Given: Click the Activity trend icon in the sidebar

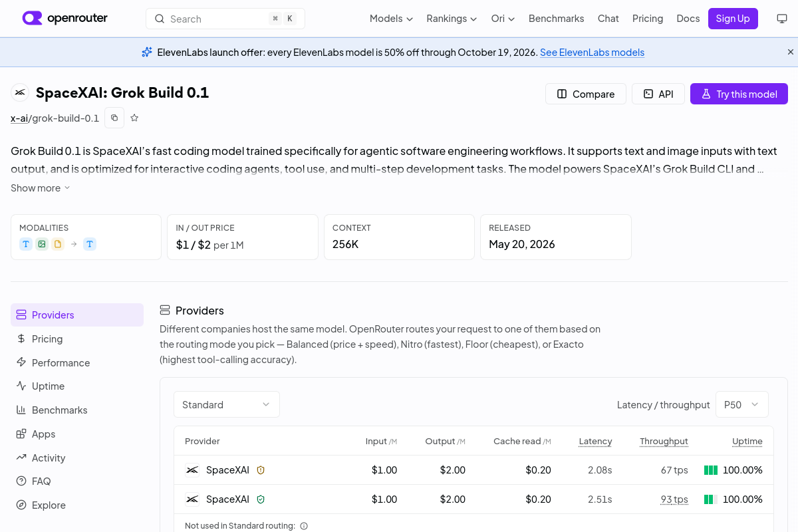Looking at the screenshot, I should coord(21,458).
